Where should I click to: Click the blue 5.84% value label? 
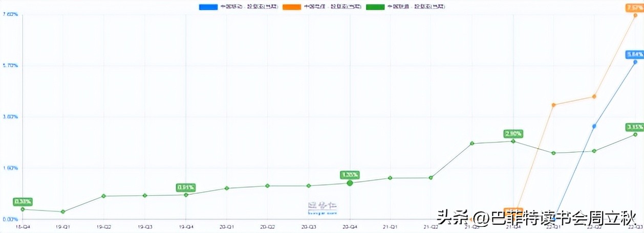(x=635, y=54)
